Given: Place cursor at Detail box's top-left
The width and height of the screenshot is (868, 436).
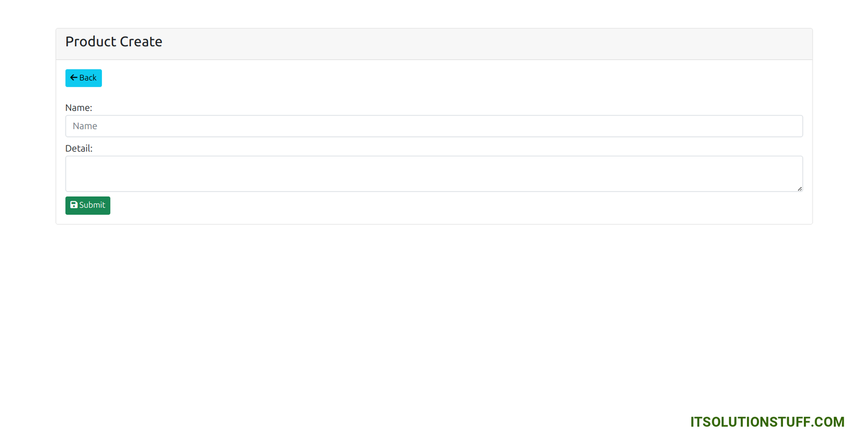Looking at the screenshot, I should click(x=69, y=160).
